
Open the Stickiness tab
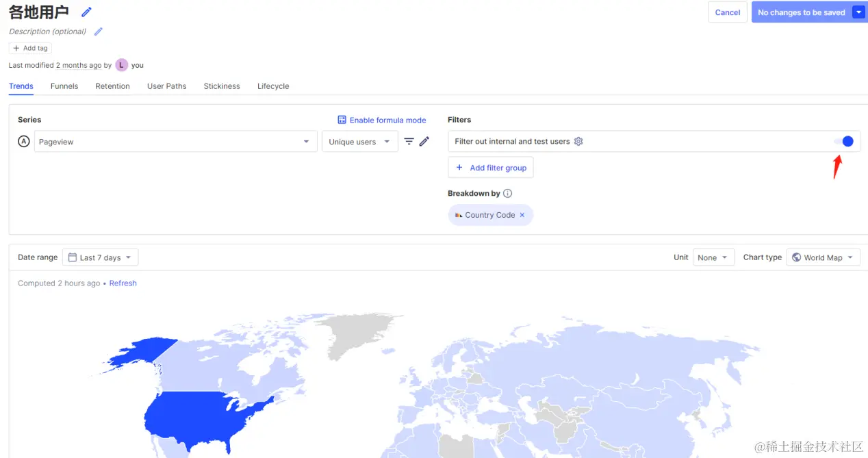coord(222,86)
